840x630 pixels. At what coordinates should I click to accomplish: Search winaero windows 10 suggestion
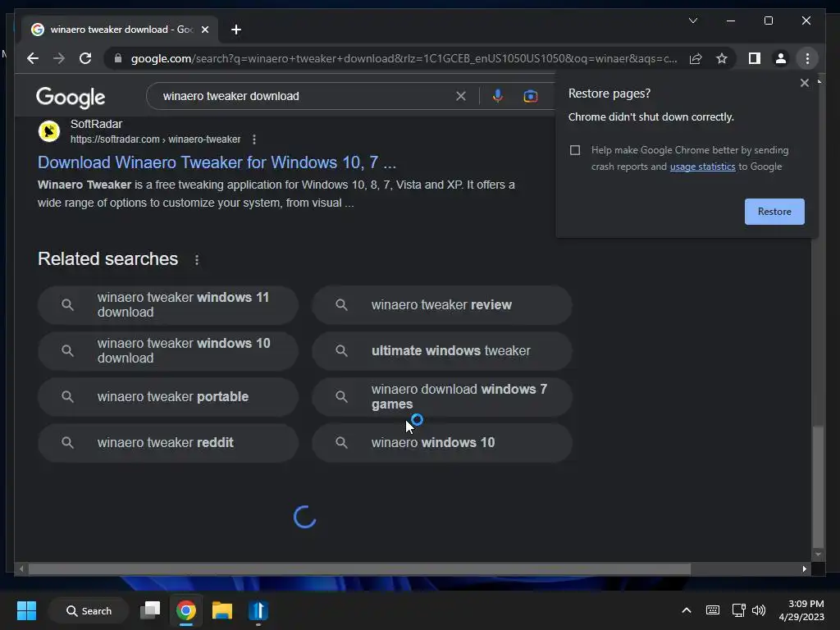pos(442,443)
